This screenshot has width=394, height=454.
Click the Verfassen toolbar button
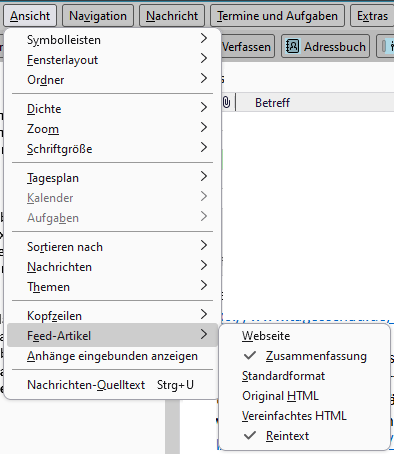[247, 47]
